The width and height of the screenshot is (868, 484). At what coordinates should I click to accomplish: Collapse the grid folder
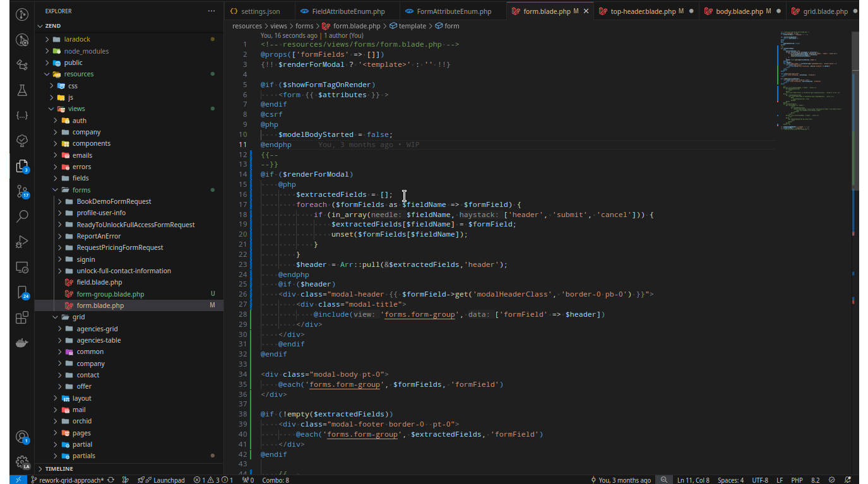[78, 317]
